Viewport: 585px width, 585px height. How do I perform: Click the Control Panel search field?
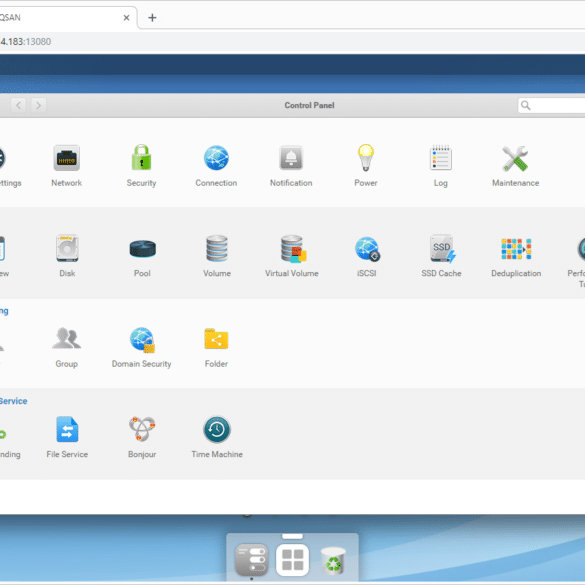[551, 105]
